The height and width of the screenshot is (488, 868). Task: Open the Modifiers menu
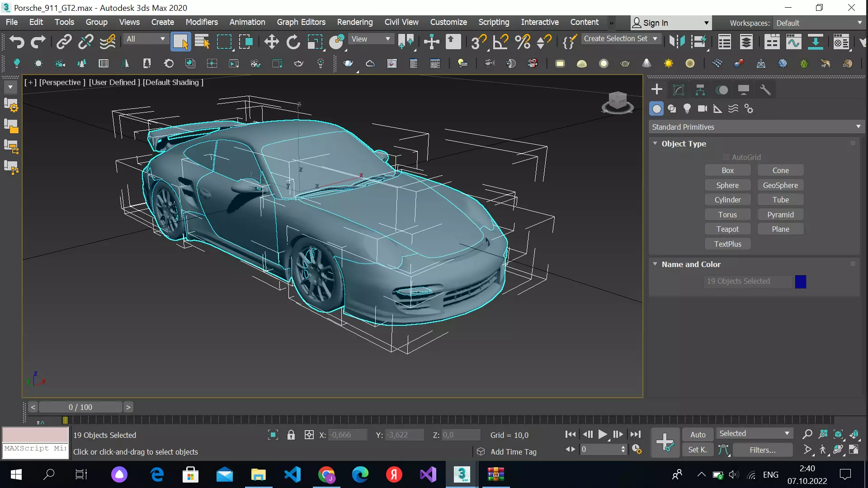click(202, 22)
